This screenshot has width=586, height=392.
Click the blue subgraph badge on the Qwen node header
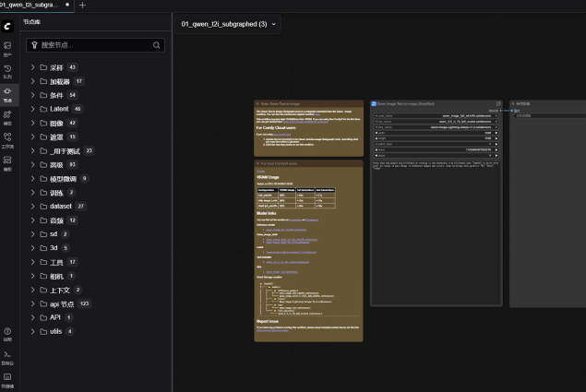coord(374,103)
